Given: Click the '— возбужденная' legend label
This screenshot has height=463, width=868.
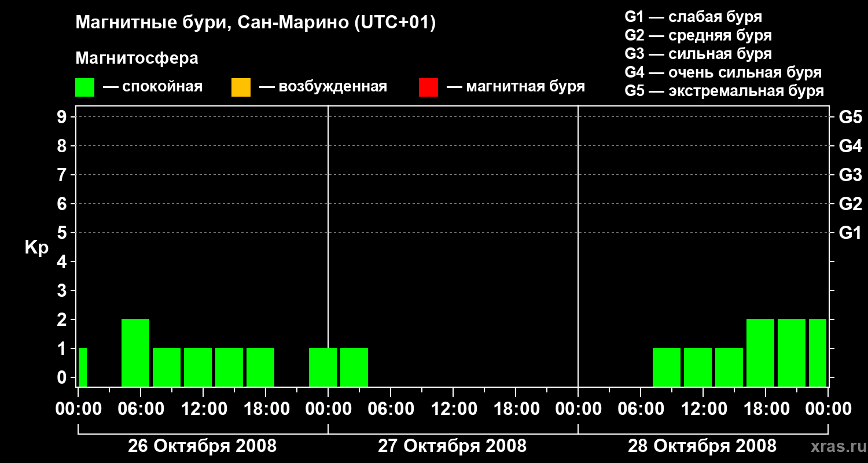Looking at the screenshot, I should click(323, 87).
